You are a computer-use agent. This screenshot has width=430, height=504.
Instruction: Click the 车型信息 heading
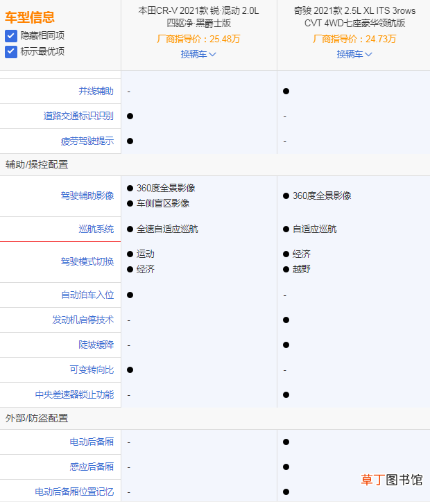pos(30,17)
